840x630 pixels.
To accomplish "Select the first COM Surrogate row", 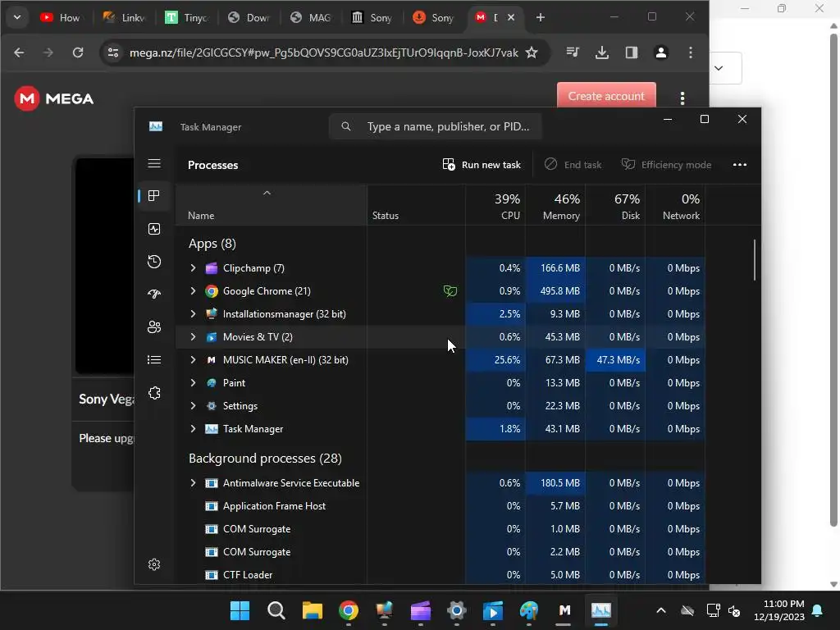I will point(440,529).
